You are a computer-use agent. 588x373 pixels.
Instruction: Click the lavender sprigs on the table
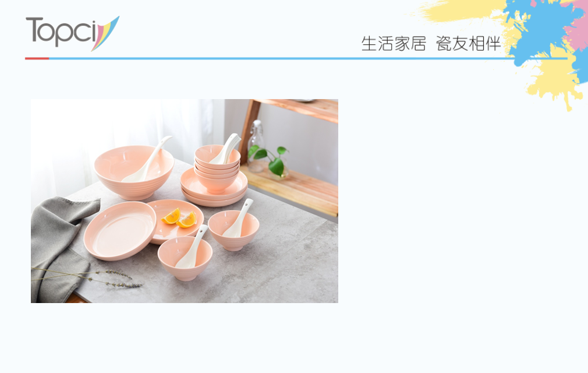point(87,277)
